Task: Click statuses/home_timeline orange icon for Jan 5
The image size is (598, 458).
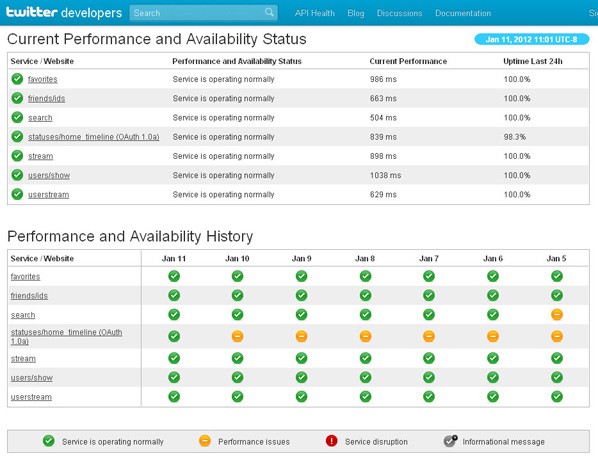Action: 557,336
